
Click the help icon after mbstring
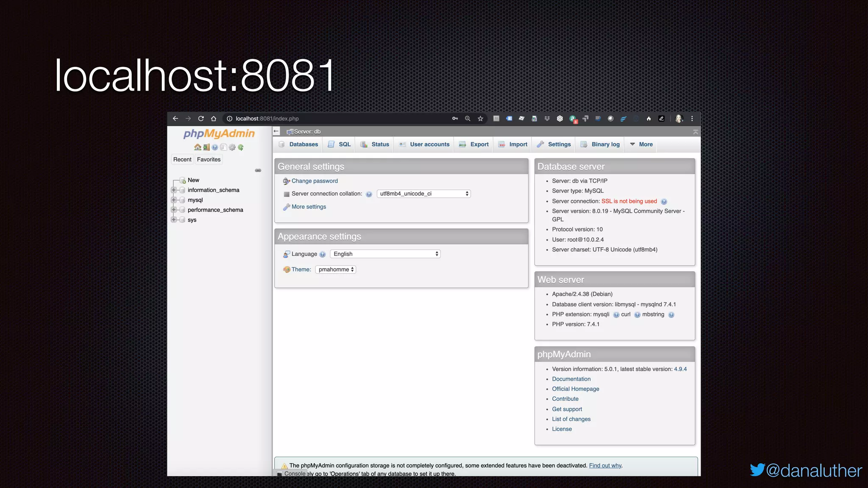tap(671, 315)
